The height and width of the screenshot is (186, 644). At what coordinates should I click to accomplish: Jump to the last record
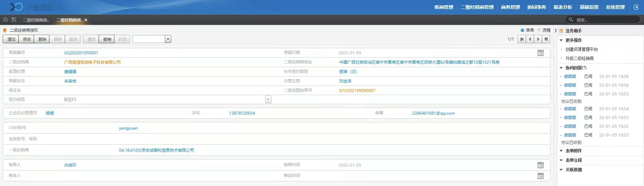[x=546, y=39]
